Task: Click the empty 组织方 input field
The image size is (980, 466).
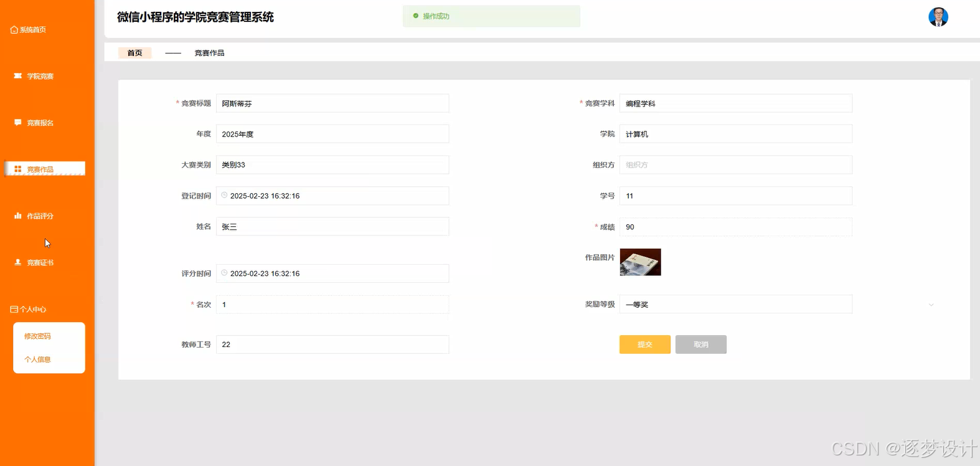Action: [x=735, y=164]
